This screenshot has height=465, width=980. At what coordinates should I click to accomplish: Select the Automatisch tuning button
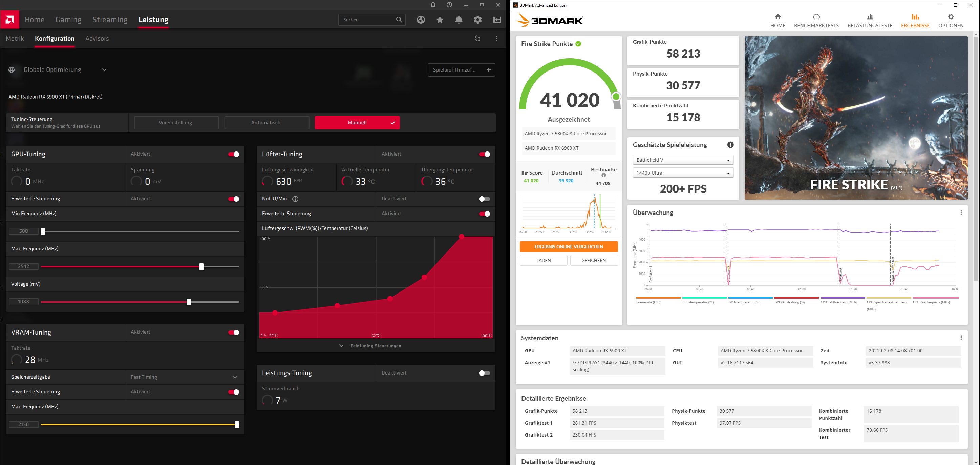coord(266,123)
